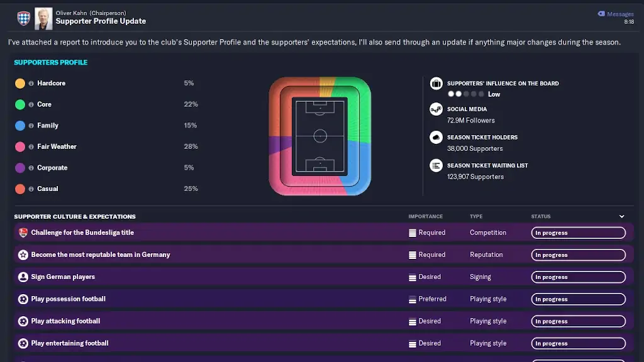Sort expectations by Importance column
The height and width of the screenshot is (362, 644).
426,217
